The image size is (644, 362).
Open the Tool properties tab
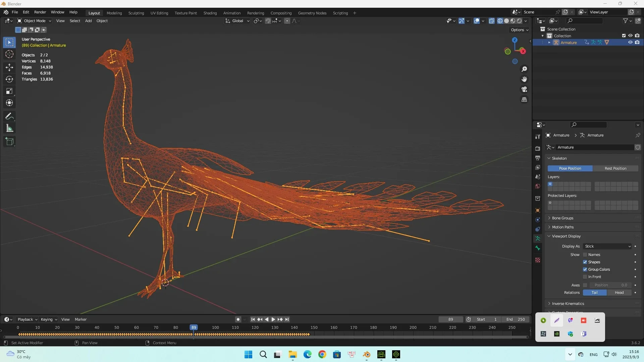pyautogui.click(x=538, y=136)
